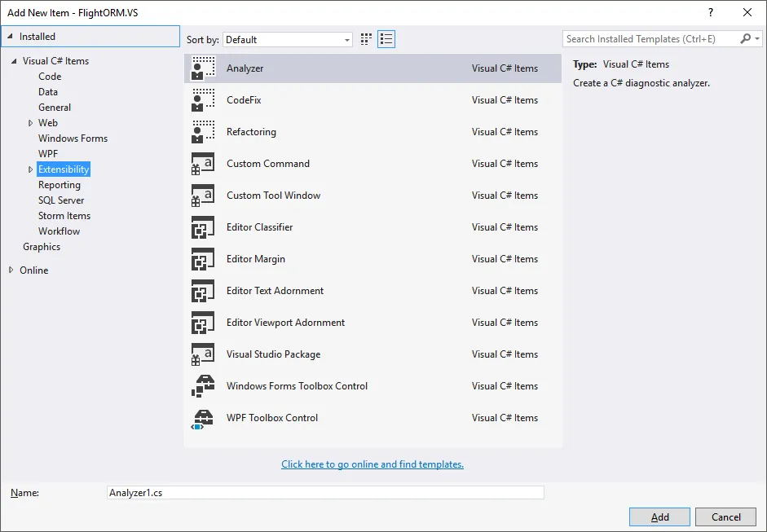Image resolution: width=767 pixels, height=532 pixels.
Task: Select the Analyzer template icon
Action: (x=203, y=68)
